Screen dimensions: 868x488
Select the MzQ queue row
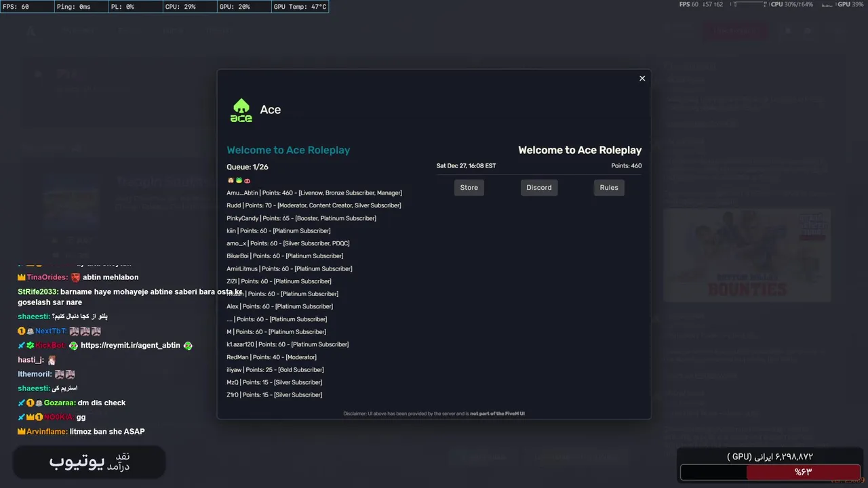tap(274, 382)
